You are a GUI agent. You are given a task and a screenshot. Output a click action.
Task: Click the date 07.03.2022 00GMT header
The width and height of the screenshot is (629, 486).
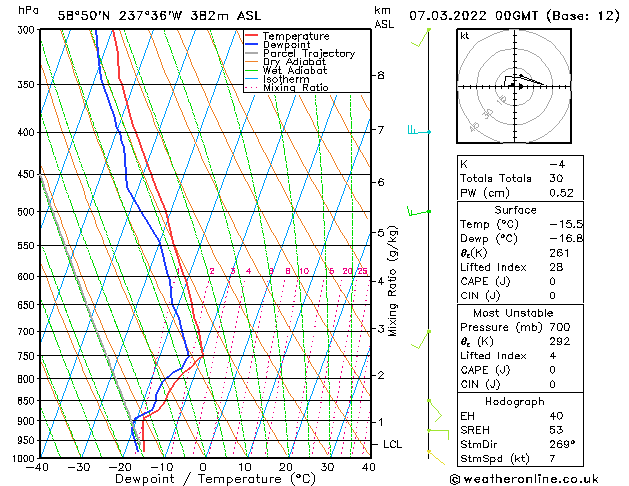coord(473,16)
